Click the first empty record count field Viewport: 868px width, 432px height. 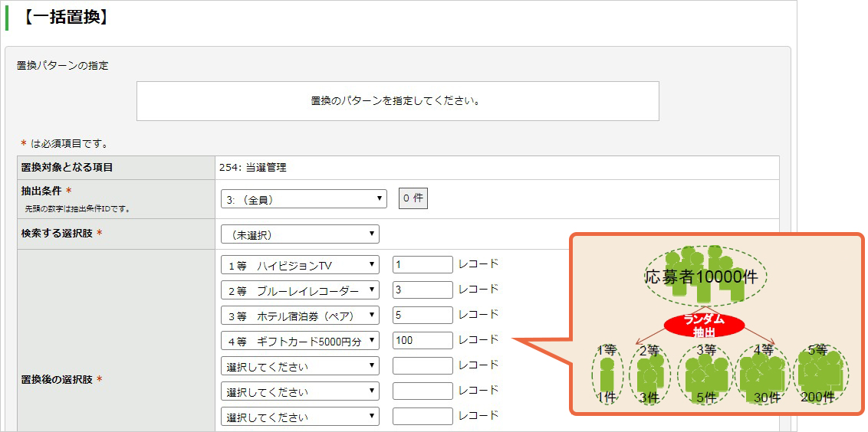click(423, 366)
